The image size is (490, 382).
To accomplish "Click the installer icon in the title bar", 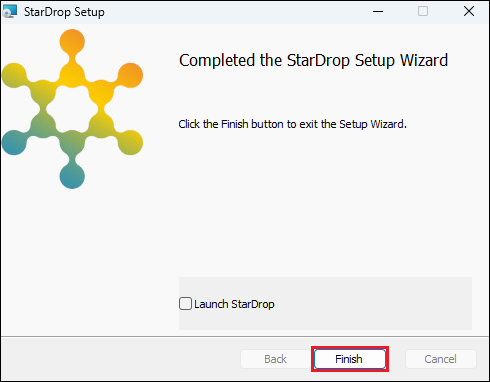I will (x=10, y=11).
